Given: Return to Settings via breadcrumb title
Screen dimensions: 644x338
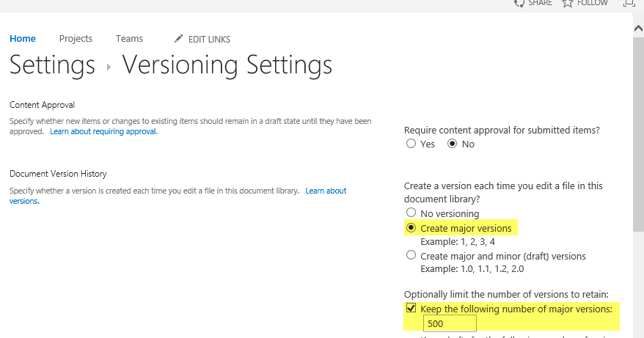Looking at the screenshot, I should click(52, 65).
